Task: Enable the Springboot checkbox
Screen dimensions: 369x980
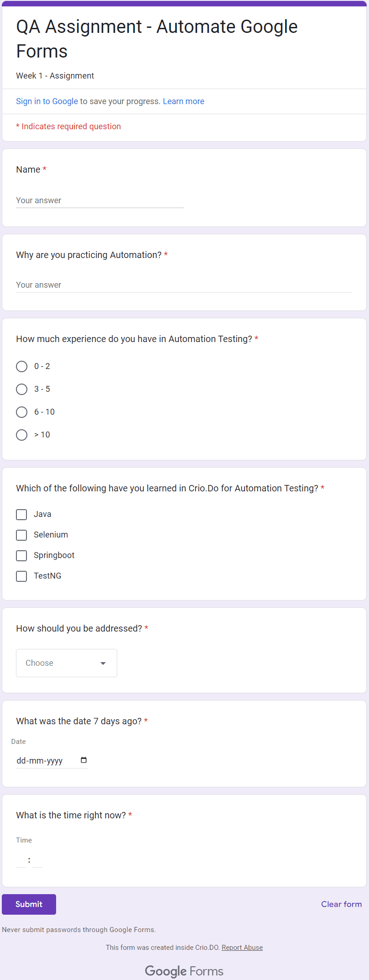Action: pyautogui.click(x=21, y=556)
